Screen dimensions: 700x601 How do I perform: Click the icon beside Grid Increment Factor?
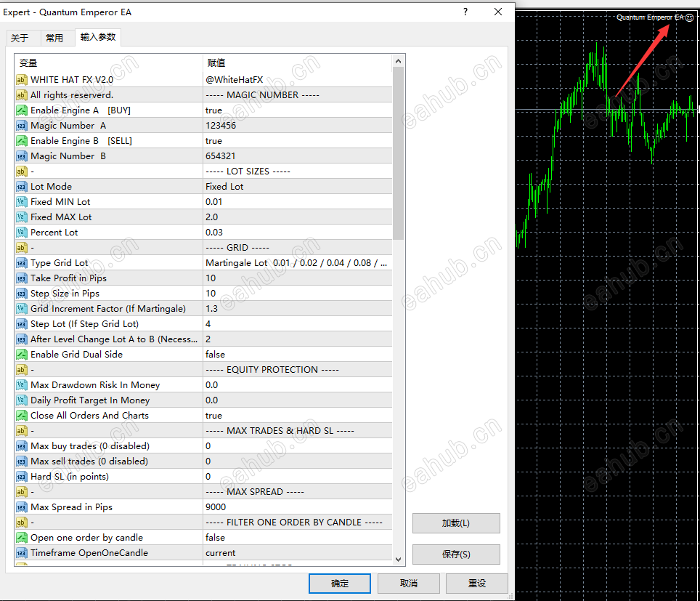pos(22,309)
